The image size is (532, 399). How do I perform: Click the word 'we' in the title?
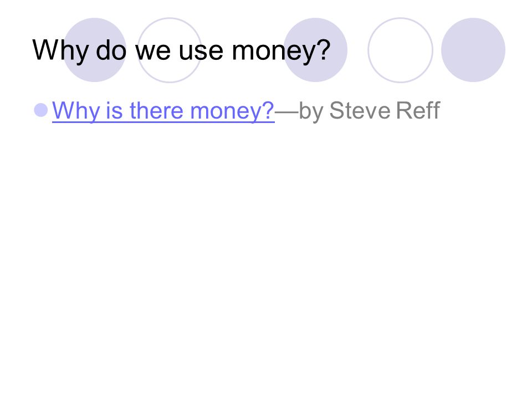click(153, 53)
